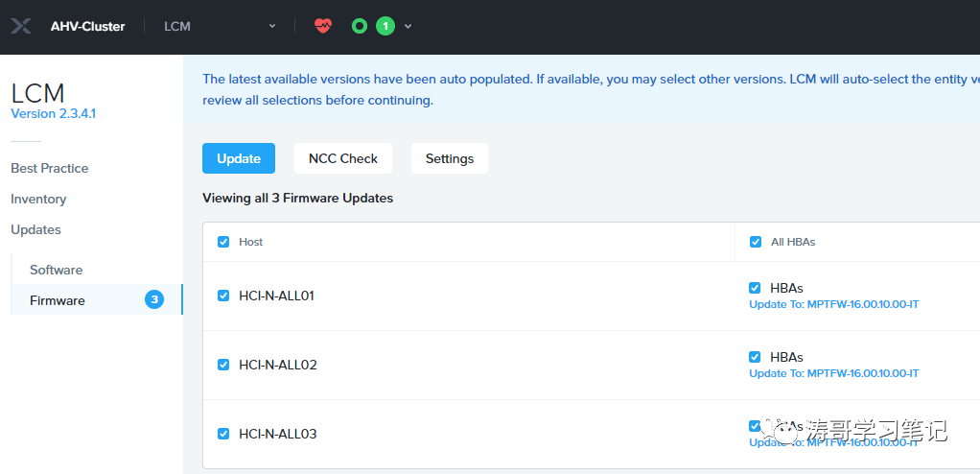Toggle the Host select-all checkbox

(223, 242)
